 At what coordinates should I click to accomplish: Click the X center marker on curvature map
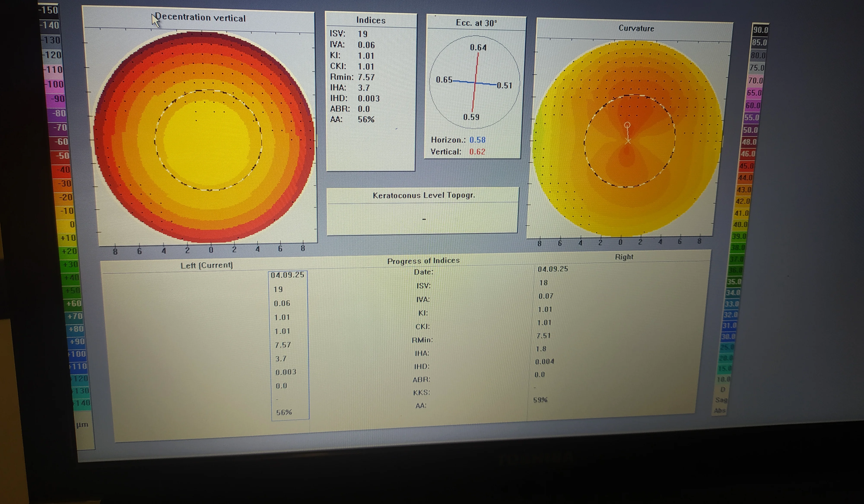(x=628, y=141)
